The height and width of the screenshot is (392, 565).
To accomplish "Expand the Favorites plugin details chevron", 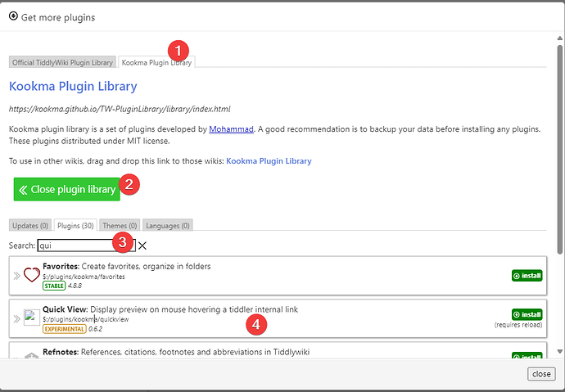I will point(16,276).
